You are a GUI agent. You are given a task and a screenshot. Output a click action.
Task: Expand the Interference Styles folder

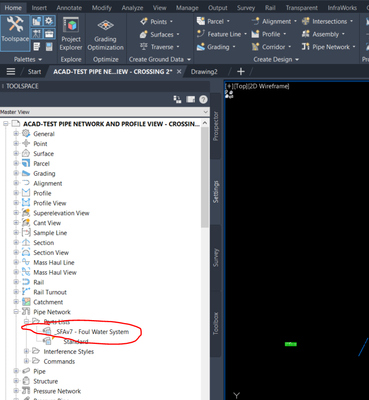(x=26, y=351)
